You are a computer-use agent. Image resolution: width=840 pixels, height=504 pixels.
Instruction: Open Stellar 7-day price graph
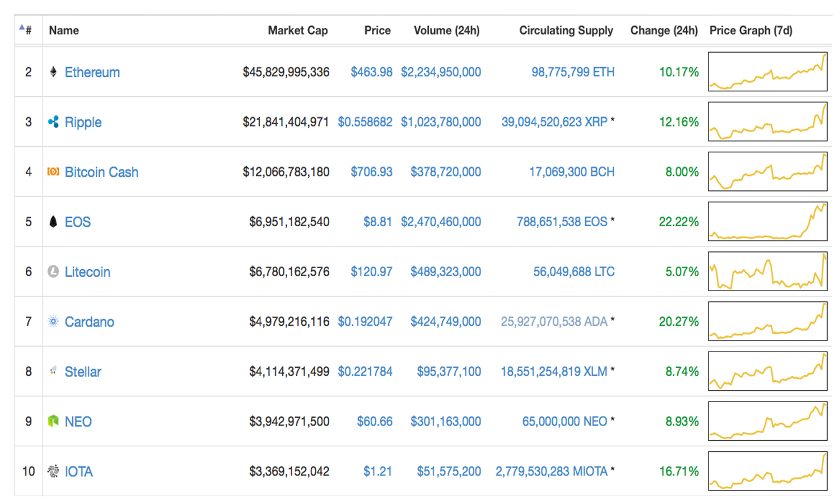768,371
